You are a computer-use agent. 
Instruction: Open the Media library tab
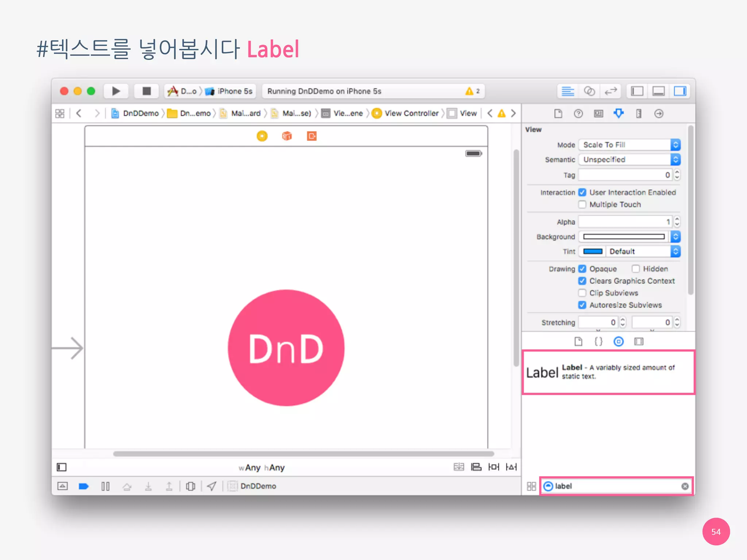639,342
